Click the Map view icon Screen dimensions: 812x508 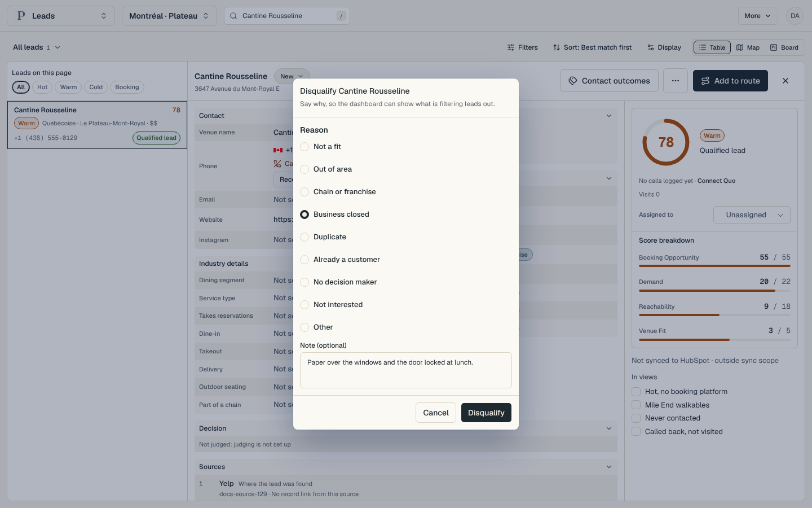pyautogui.click(x=740, y=47)
